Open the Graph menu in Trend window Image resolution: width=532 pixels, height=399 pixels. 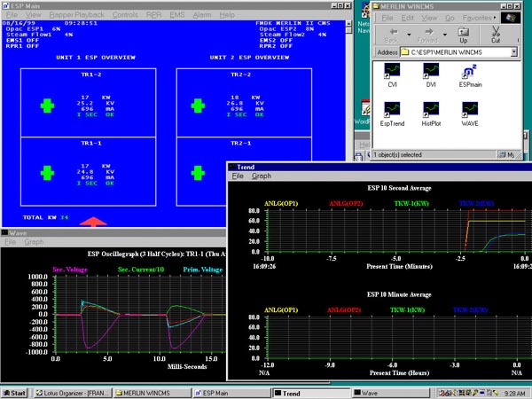tap(262, 176)
